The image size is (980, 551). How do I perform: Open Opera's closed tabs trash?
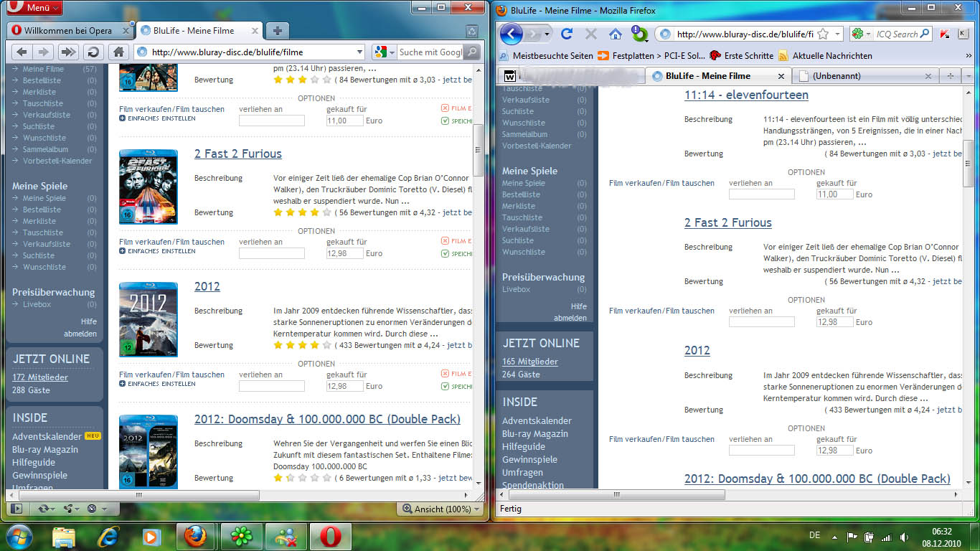coord(471,31)
